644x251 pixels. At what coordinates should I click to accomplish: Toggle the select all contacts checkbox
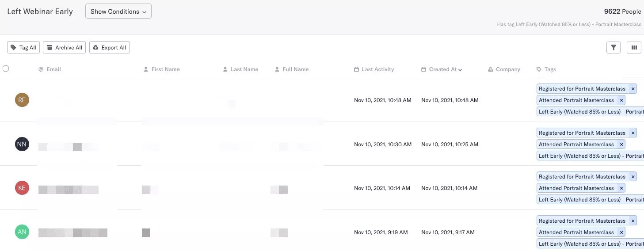[6, 68]
